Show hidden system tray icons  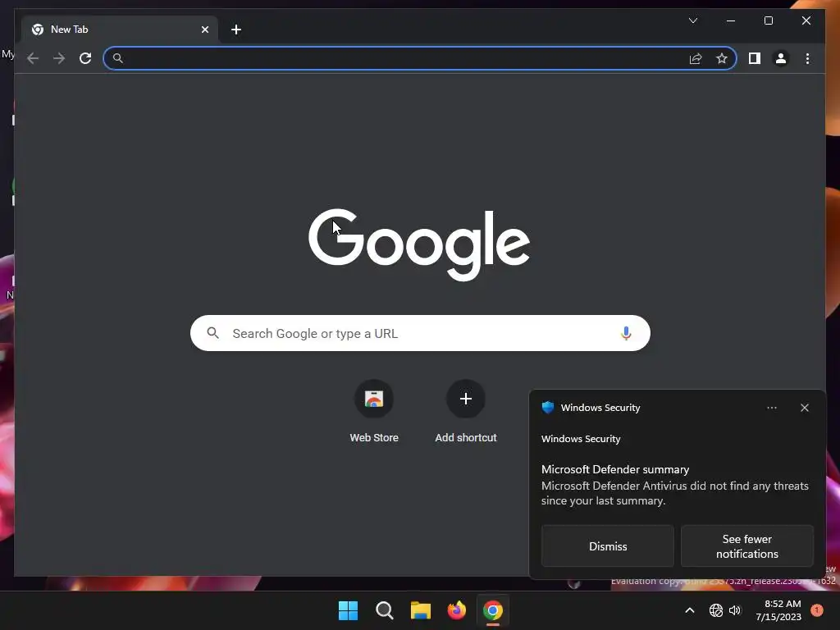(x=689, y=610)
